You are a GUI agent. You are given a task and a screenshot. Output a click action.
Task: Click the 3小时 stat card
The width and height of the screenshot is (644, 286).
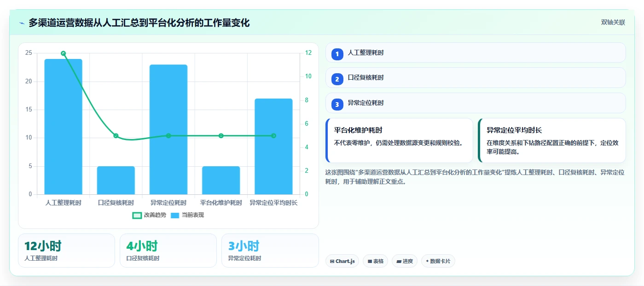point(270,251)
